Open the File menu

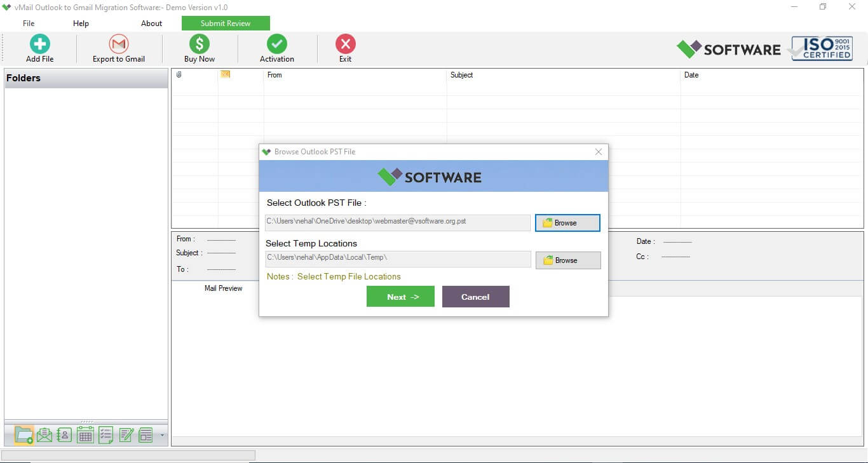29,23
